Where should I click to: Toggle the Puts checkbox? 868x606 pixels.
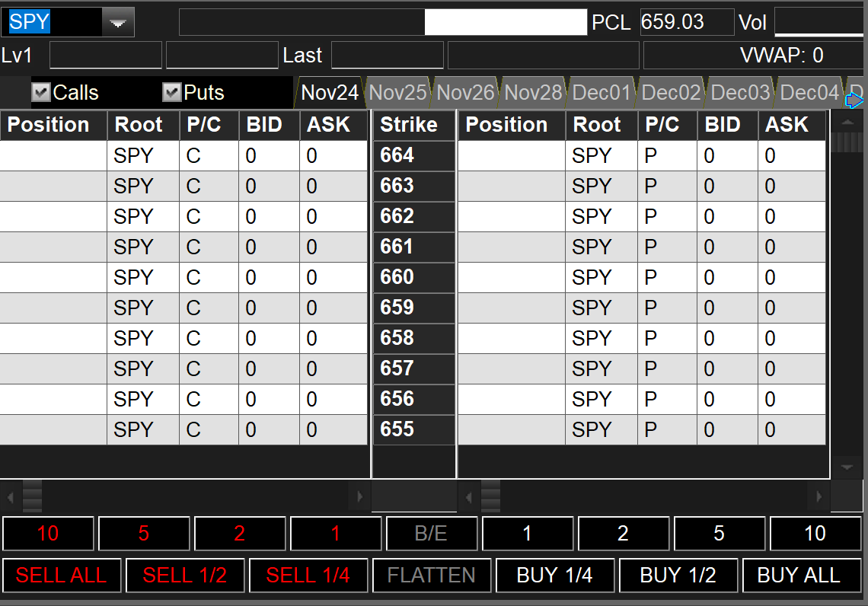coord(172,93)
